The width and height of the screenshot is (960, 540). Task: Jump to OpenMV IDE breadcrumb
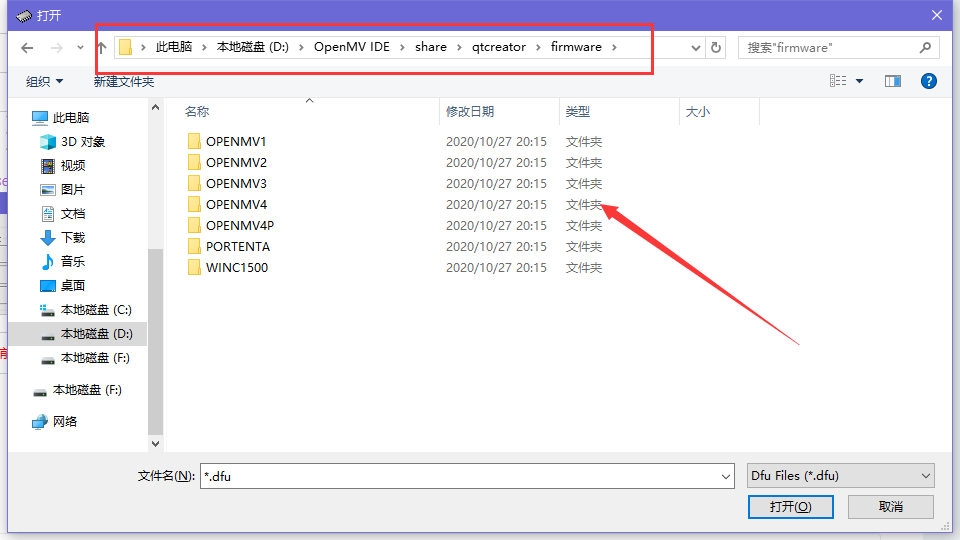point(351,47)
